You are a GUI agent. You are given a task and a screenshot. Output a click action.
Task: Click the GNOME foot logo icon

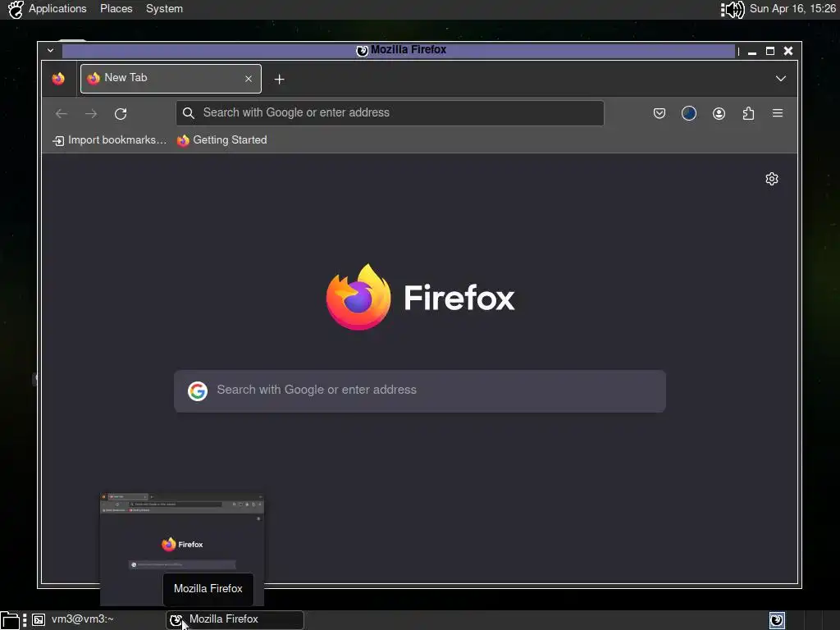16,10
